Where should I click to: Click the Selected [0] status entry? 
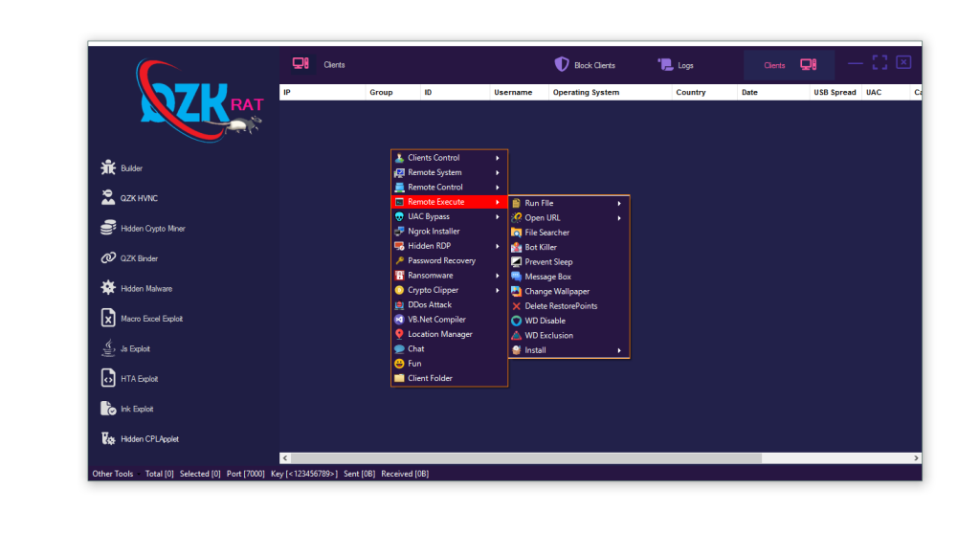pyautogui.click(x=200, y=474)
